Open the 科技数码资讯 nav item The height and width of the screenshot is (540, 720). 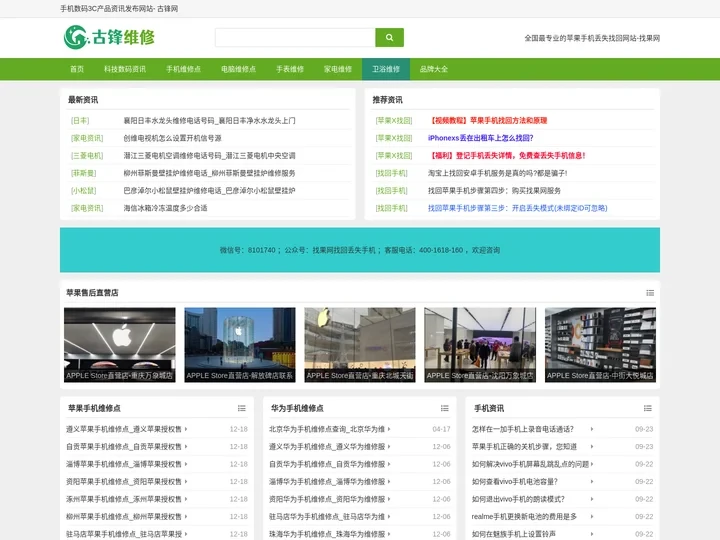pos(125,69)
